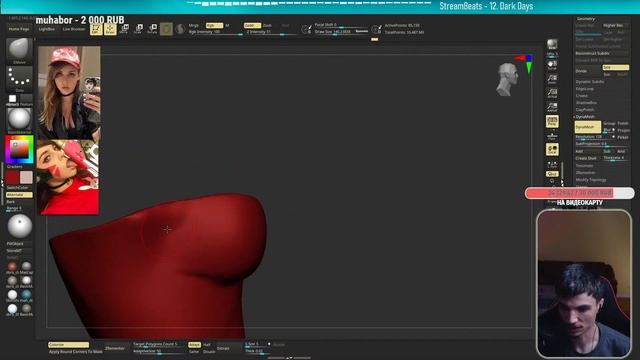Viewport: 640px width, 360px height.
Task: Expand the EdgeLoop section
Action: pos(584,89)
